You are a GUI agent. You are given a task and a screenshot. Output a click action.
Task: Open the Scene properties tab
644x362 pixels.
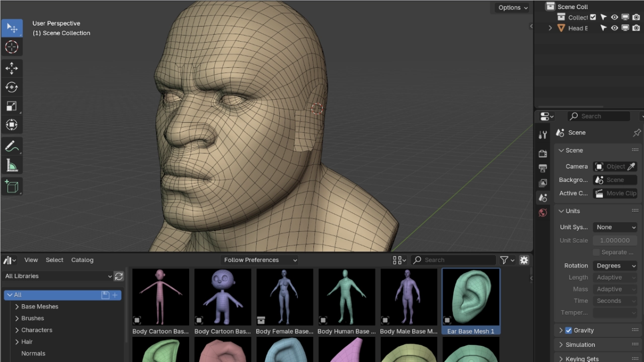coord(543,198)
